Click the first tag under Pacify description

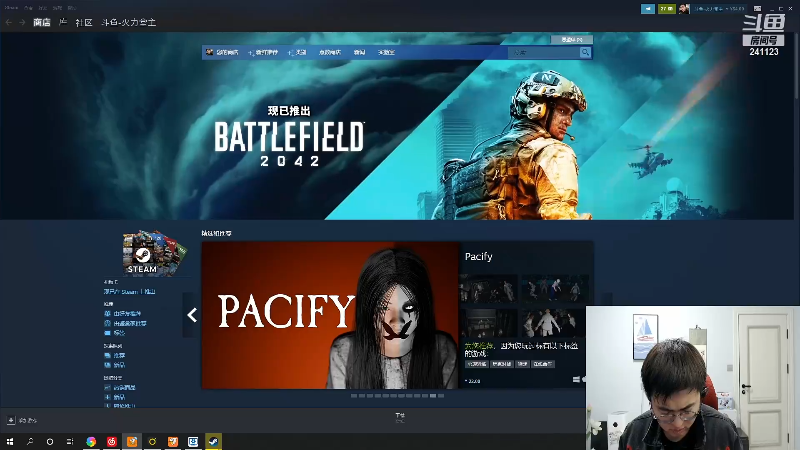[476, 364]
